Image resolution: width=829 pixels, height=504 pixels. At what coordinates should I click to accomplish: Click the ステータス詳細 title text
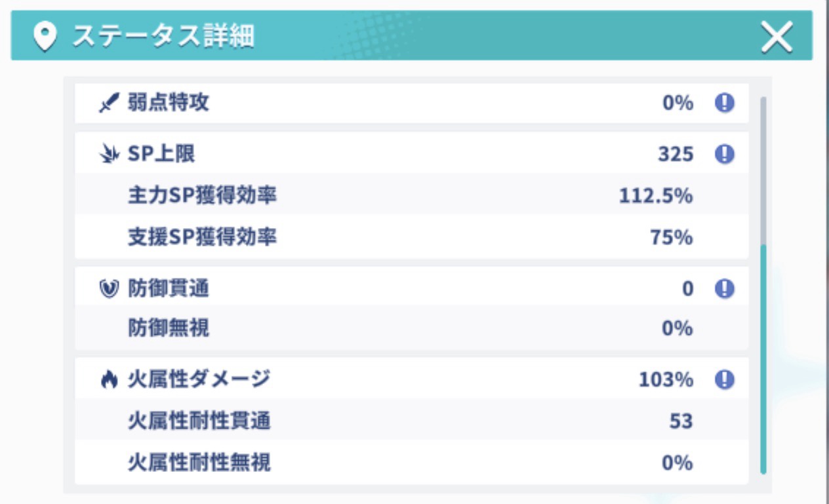163,37
